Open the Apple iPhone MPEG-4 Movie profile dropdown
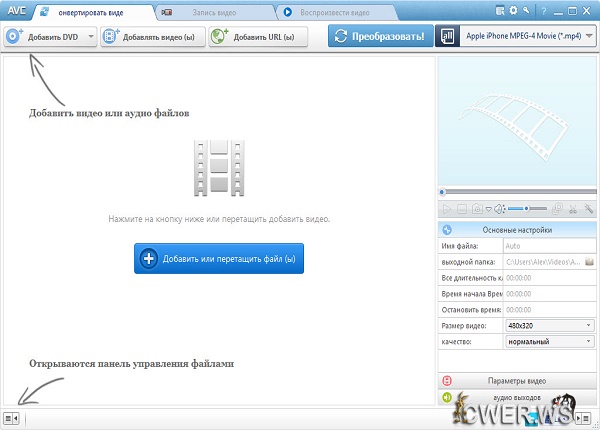 pyautogui.click(x=528, y=36)
